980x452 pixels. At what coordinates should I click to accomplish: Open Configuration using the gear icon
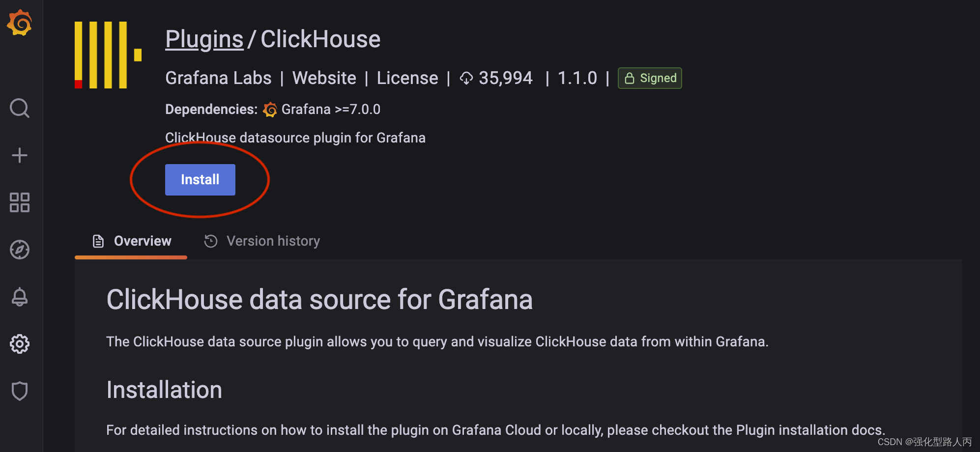(x=20, y=344)
